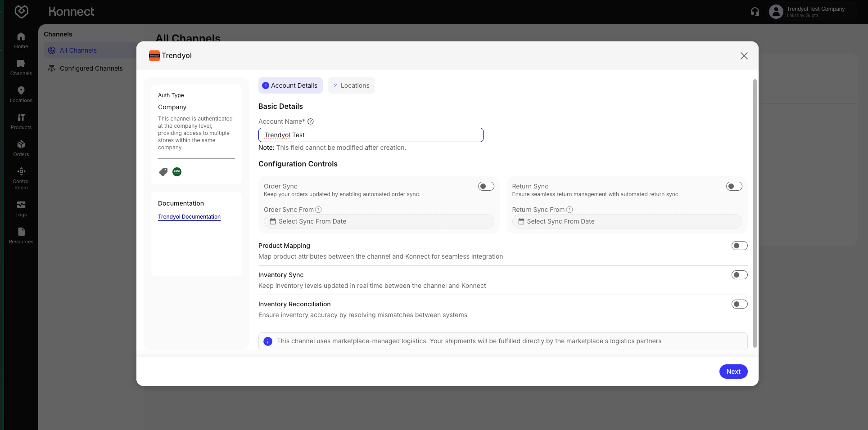The image size is (868, 430).
Task: Click the Konnect wordmark
Action: (71, 12)
